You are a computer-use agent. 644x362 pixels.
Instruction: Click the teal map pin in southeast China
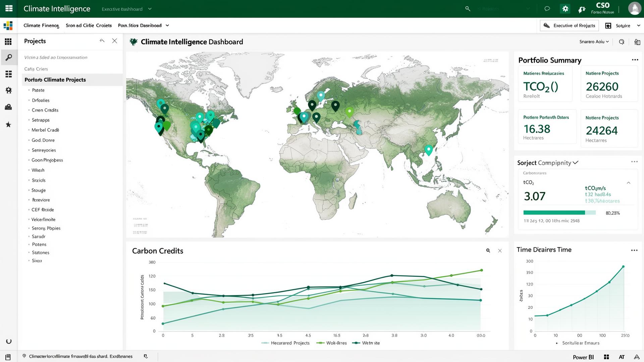[x=428, y=150]
